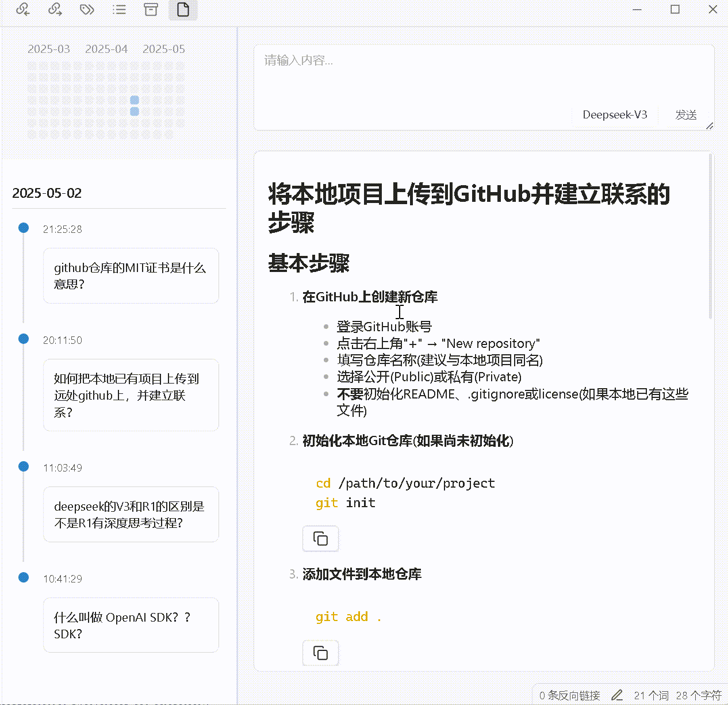Click the answer panel vertical scrollbar
Viewport: 728px width, 705px height.
pos(711,236)
